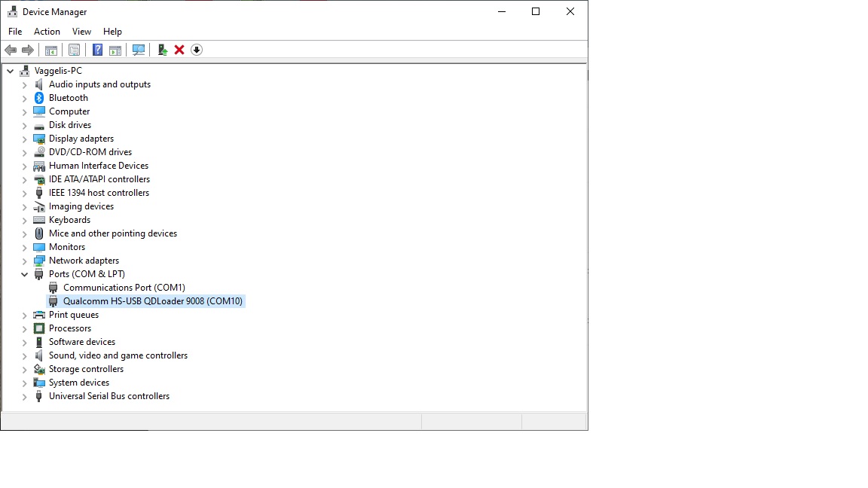Select the Vaggelis-PC label

click(58, 71)
